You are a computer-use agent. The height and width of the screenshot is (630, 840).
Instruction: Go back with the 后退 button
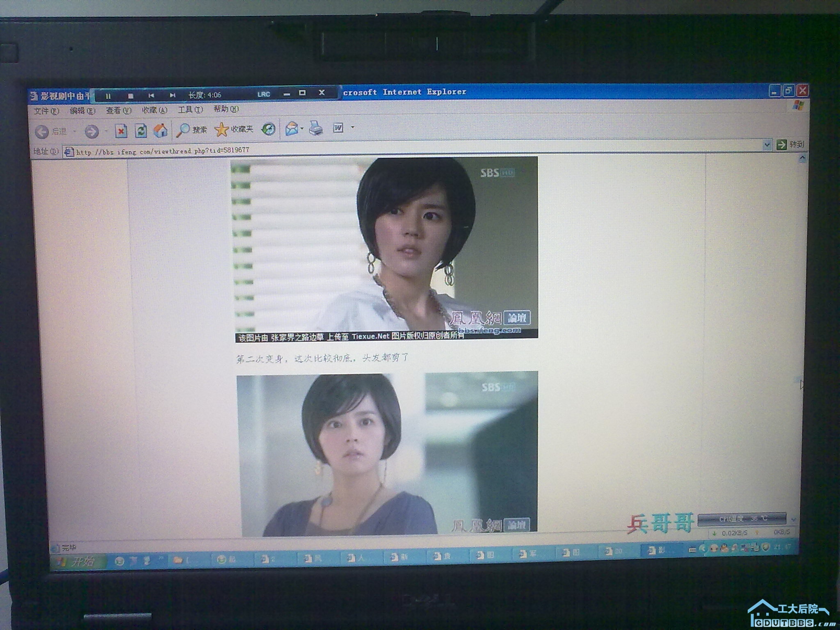point(51,131)
